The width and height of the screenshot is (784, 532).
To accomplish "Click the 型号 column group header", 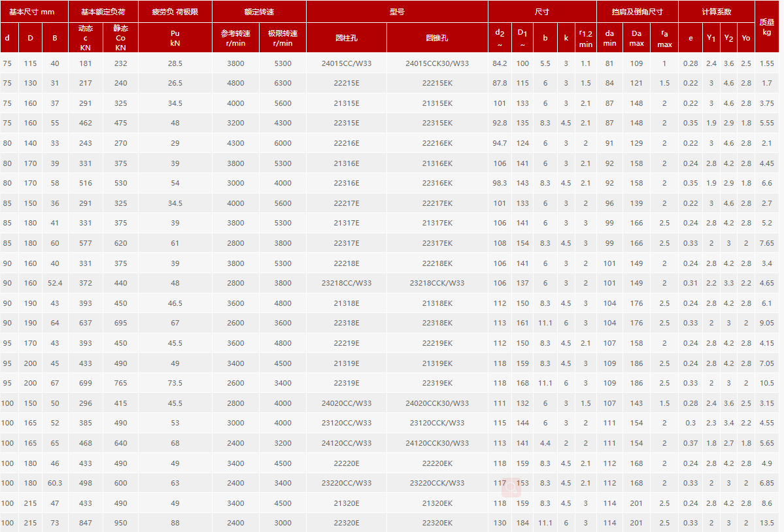I will click(x=397, y=12).
